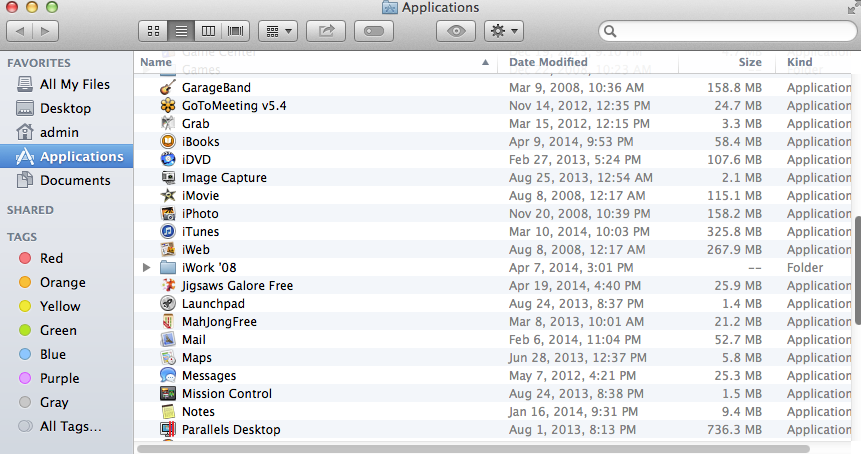Click the Mail stamp icon
861x454 pixels.
coord(167,340)
